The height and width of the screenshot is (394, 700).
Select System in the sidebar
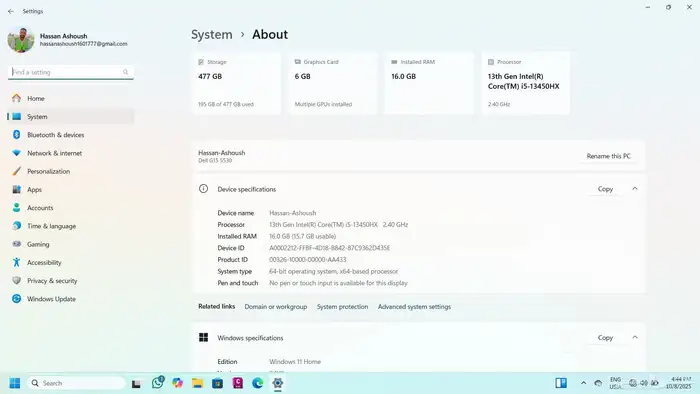[71, 116]
